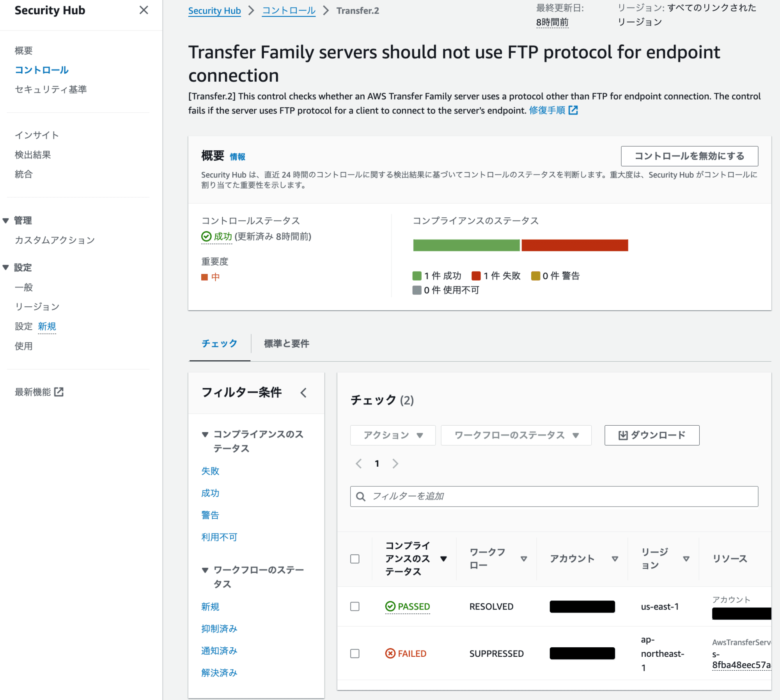Image resolution: width=780 pixels, height=700 pixels.
Task: Collapse the コンプライアンスのステータス filter group
Action: (205, 434)
